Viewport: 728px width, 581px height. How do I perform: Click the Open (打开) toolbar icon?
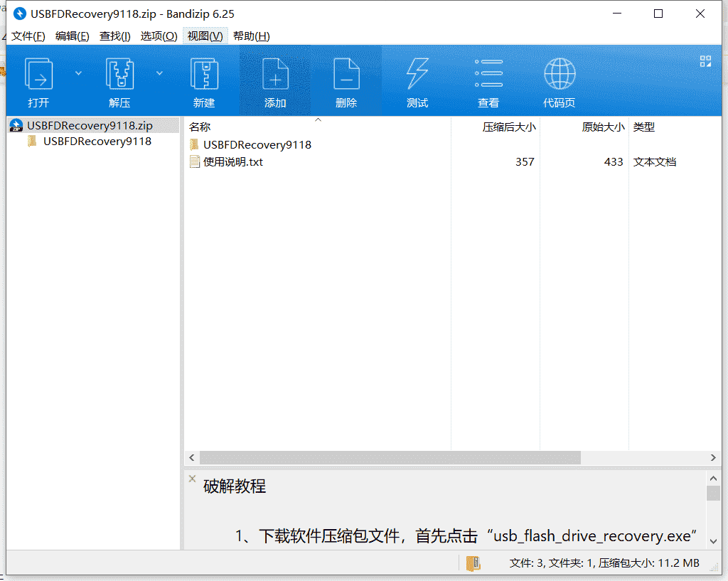pos(38,74)
